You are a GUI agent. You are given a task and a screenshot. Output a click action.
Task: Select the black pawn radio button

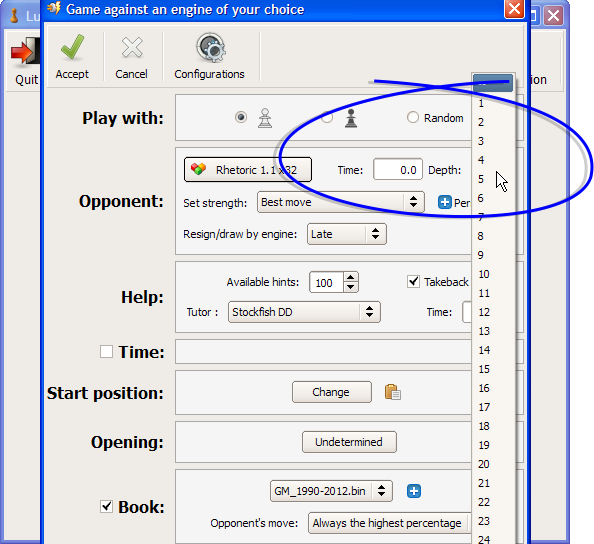(x=327, y=117)
